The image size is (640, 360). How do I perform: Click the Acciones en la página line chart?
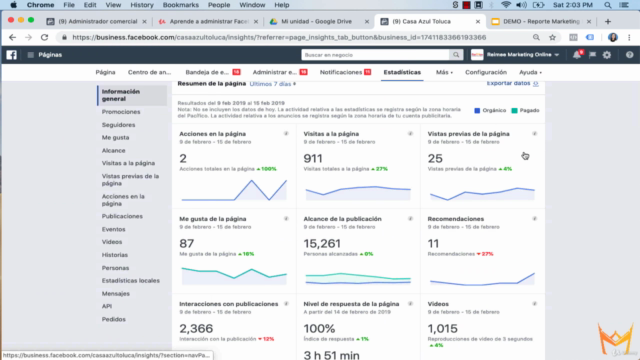(x=234, y=190)
